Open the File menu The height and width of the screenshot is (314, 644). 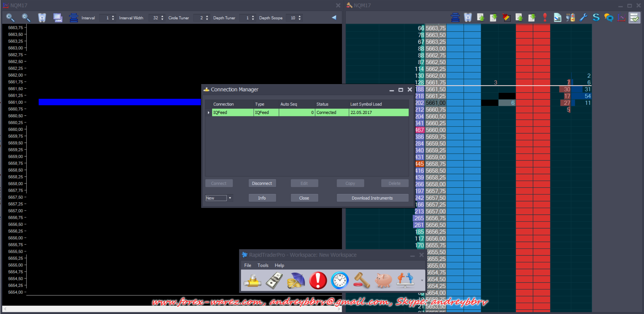(247, 265)
